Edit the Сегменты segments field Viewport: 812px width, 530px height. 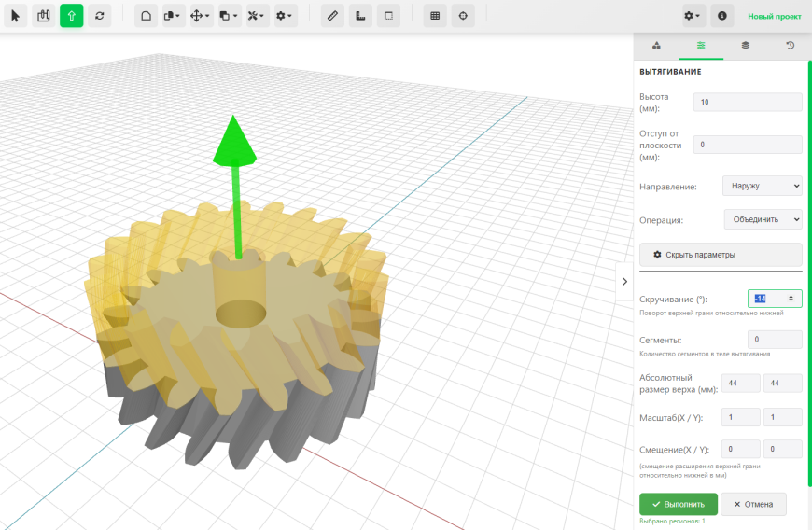(x=775, y=340)
